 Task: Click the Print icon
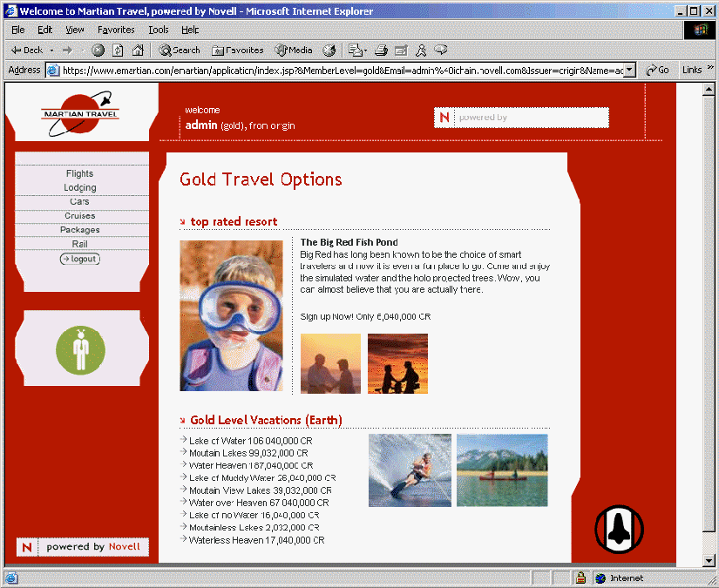tap(381, 50)
